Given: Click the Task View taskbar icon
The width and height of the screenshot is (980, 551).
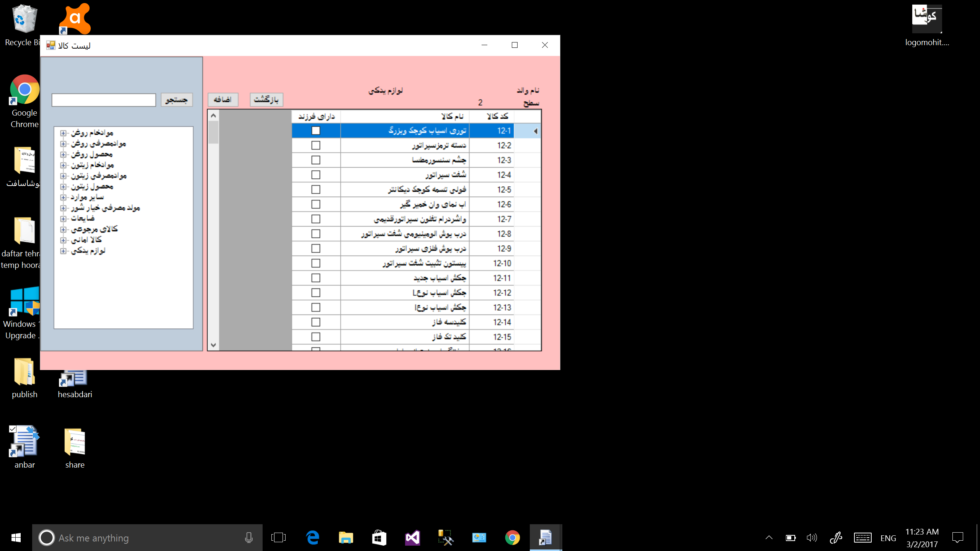Looking at the screenshot, I should tap(278, 538).
